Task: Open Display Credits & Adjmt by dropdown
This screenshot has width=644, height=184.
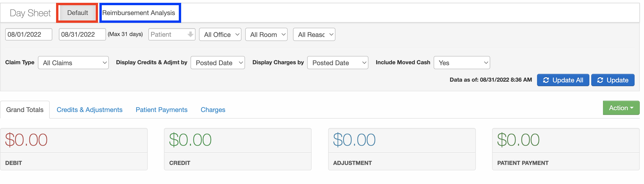Action: [217, 63]
